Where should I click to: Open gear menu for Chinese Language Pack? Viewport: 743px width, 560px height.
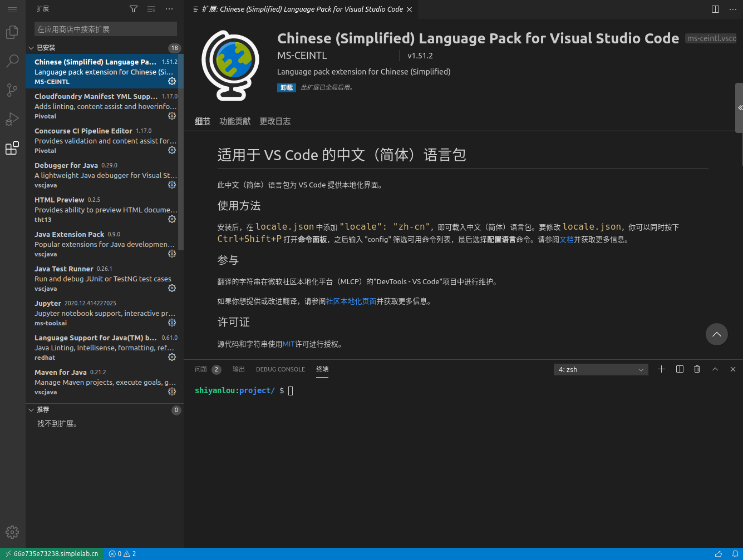click(172, 81)
